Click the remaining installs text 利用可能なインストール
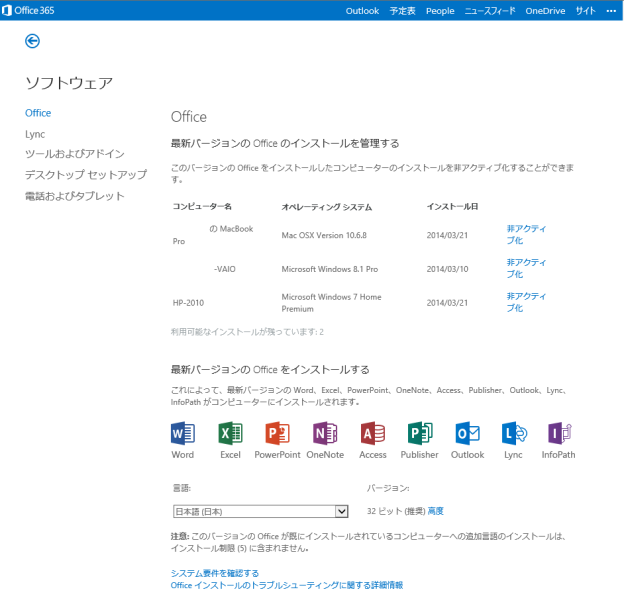 247,332
